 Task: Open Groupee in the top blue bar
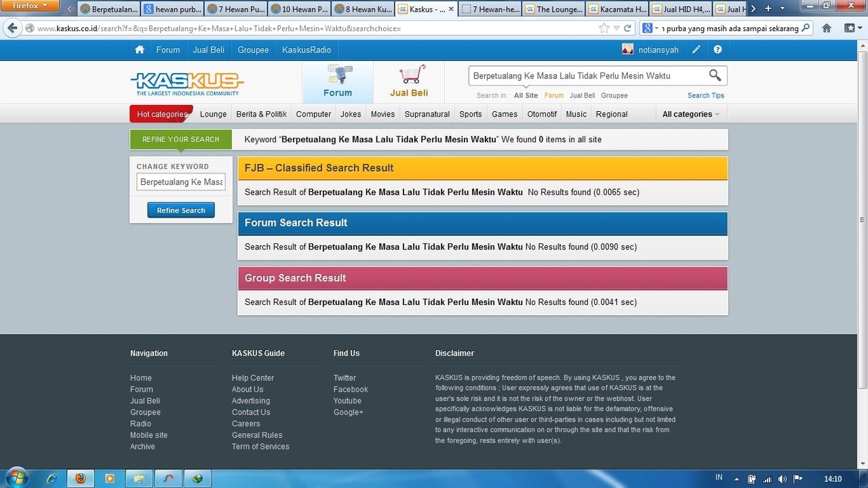pos(253,49)
